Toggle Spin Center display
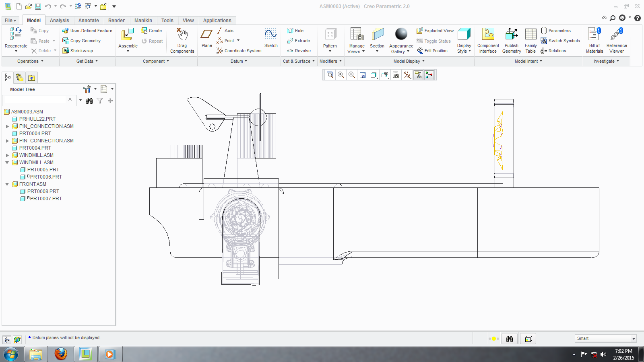The image size is (644, 362). (x=429, y=75)
